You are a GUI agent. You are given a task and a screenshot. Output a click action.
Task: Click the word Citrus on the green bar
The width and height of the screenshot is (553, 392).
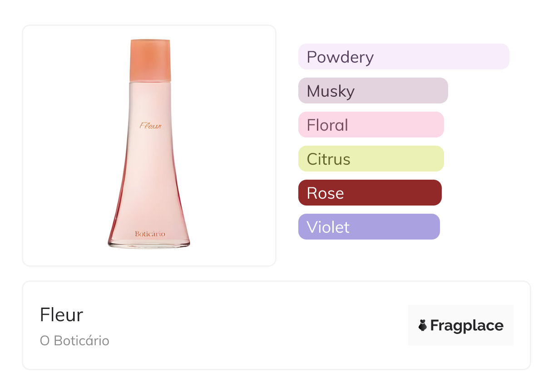coord(328,159)
